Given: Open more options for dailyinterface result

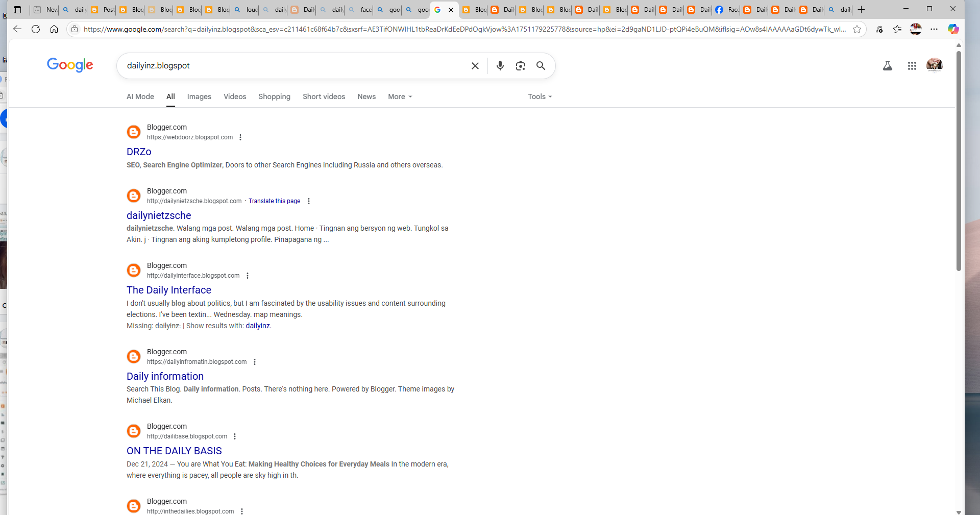Looking at the screenshot, I should 248,276.
